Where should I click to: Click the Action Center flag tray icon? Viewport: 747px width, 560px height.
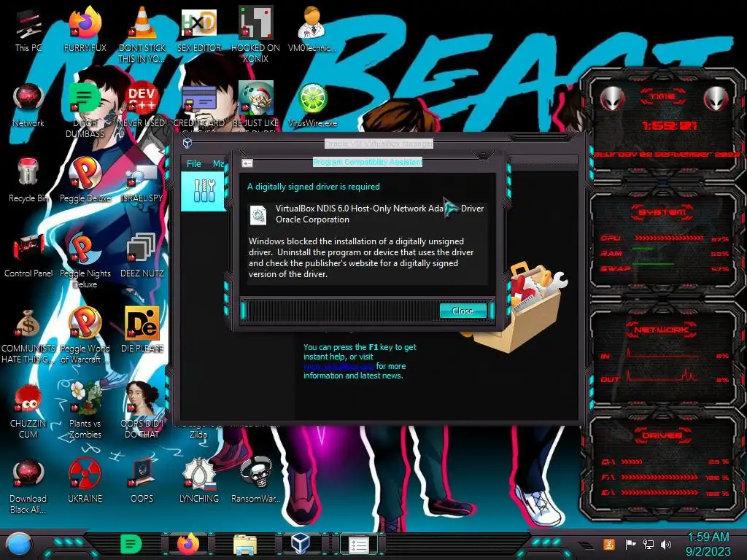(630, 544)
